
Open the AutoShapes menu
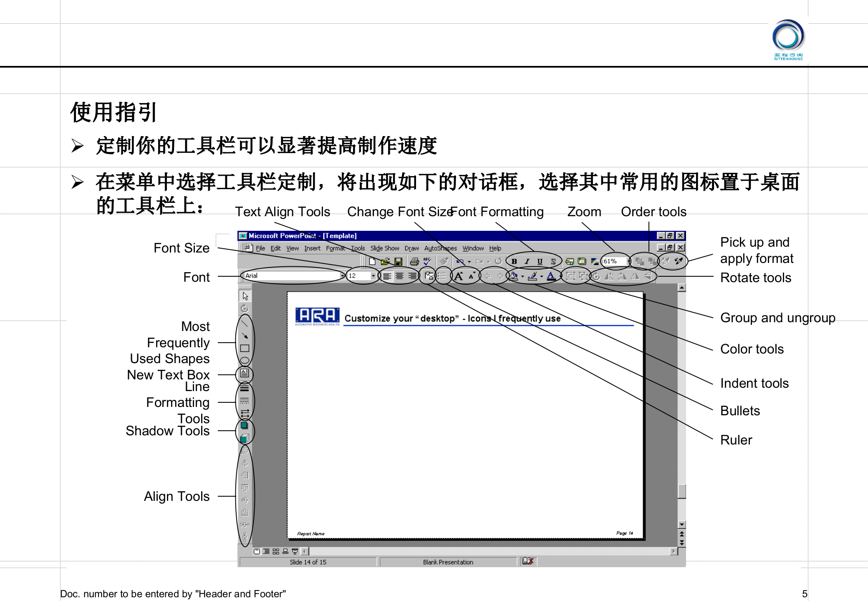pos(440,248)
